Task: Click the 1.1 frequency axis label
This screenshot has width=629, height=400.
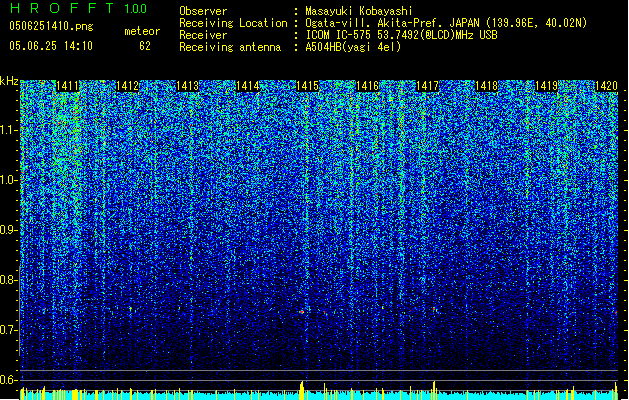Action: [x=9, y=130]
